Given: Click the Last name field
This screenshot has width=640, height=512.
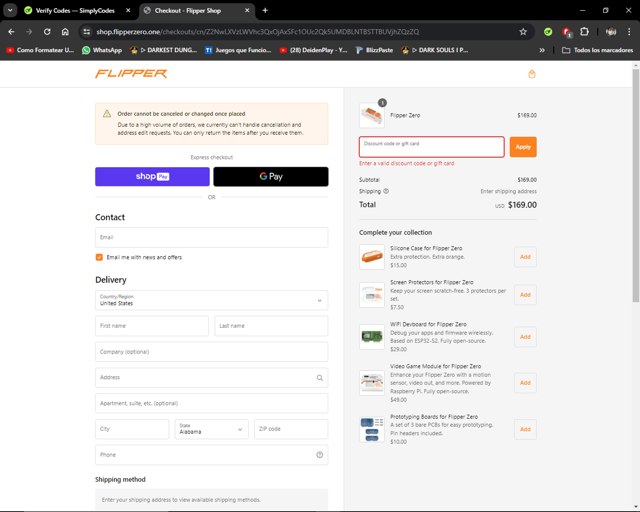Looking at the screenshot, I should click(x=271, y=326).
